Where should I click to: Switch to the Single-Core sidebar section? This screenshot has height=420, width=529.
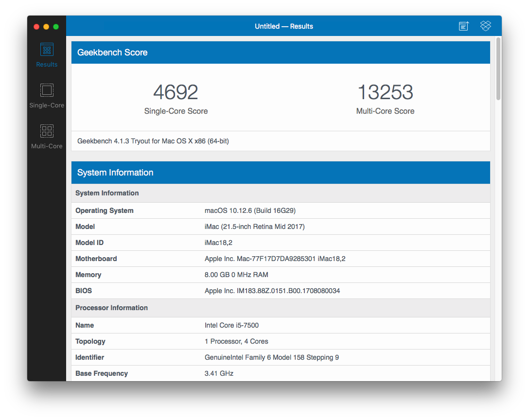(47, 96)
